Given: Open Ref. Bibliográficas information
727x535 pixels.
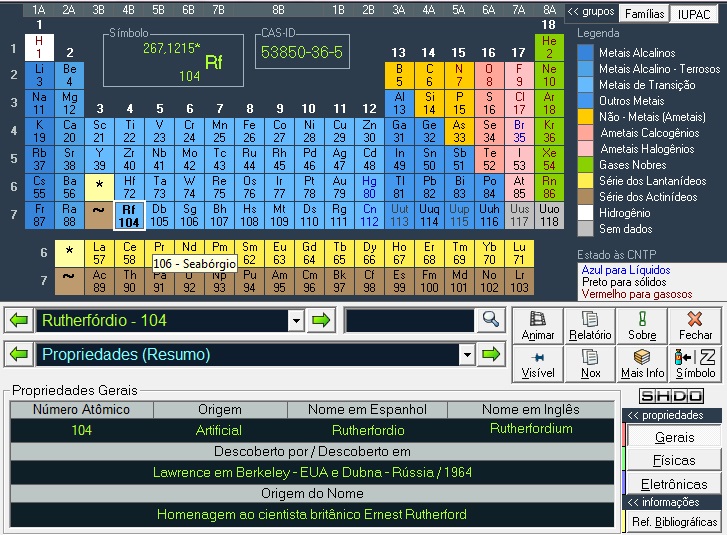Looking at the screenshot, I should click(674, 522).
